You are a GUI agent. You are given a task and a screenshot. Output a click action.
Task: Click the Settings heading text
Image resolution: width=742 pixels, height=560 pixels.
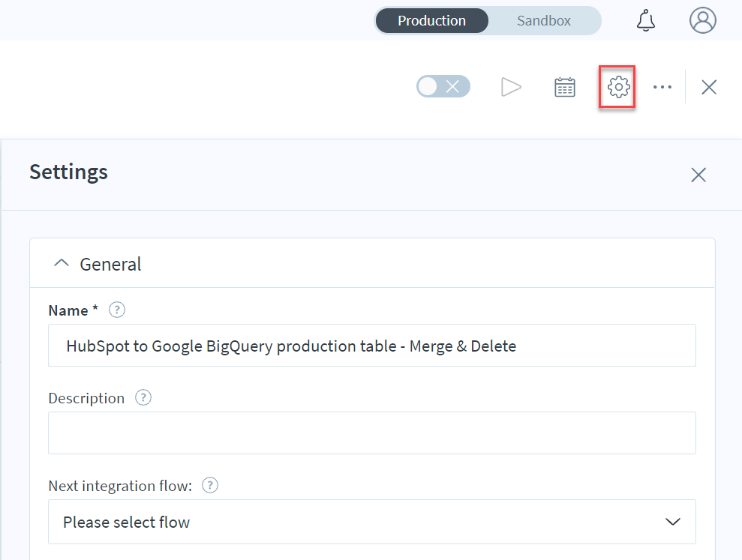click(68, 172)
